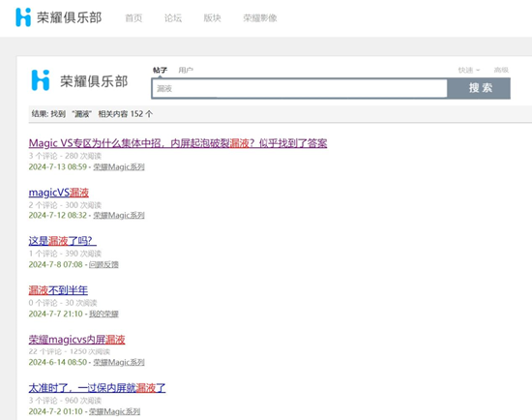Click the date 2024-7-2 01:10

(56, 411)
